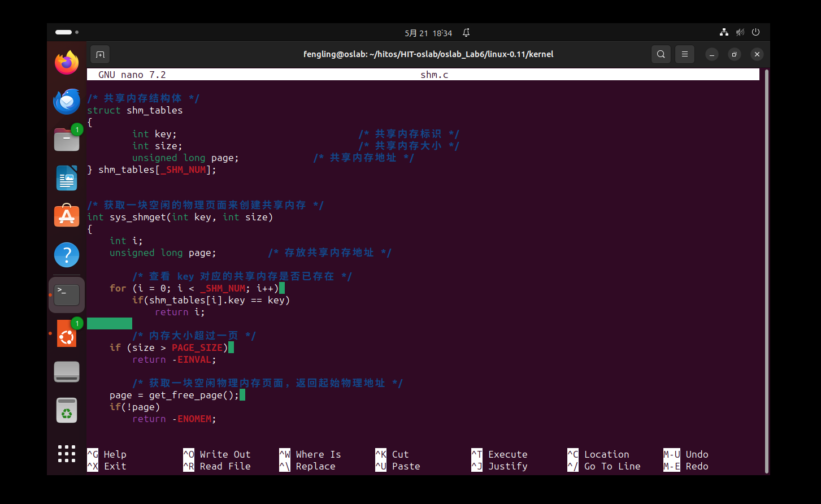Open Thunderbird mail from dock
This screenshot has height=504, width=821.
click(67, 102)
